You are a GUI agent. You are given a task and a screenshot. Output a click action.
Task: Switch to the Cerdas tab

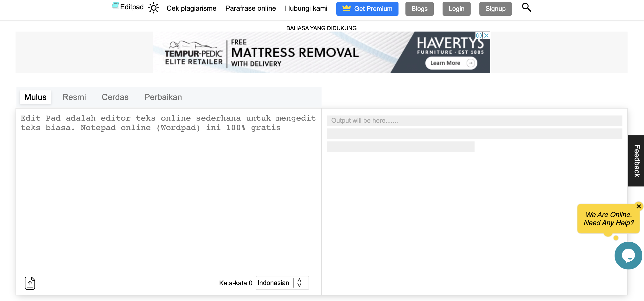(x=115, y=97)
